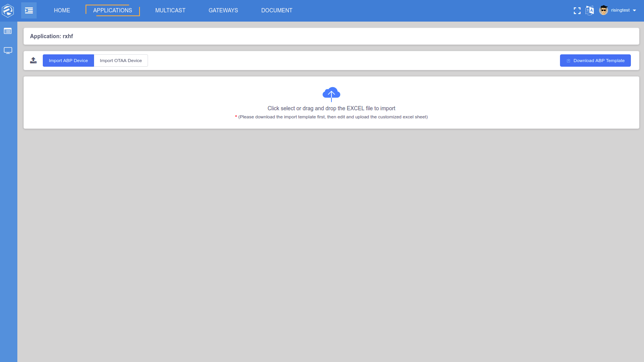The height and width of the screenshot is (362, 644).
Task: Go to the HOME menu item
Action: click(x=62, y=10)
